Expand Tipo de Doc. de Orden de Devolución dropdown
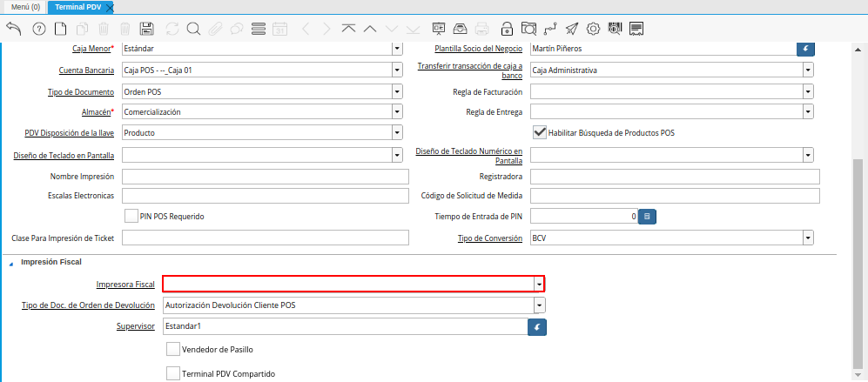 [539, 305]
